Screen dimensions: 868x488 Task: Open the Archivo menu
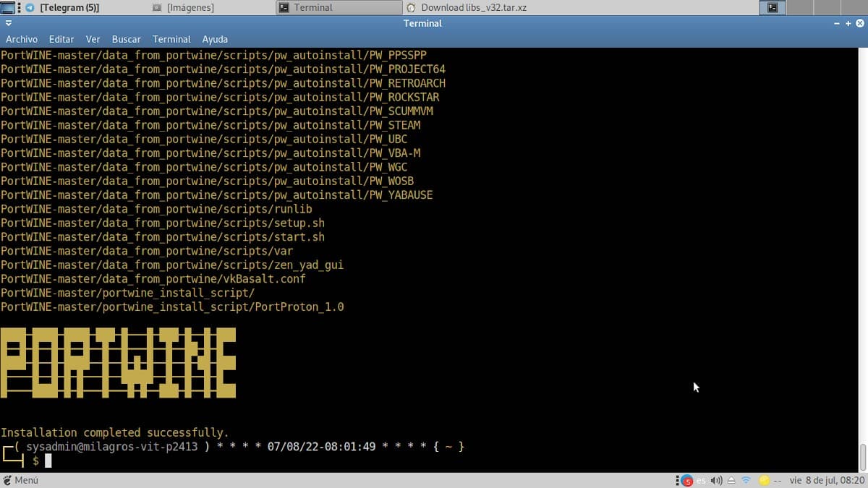pos(22,39)
